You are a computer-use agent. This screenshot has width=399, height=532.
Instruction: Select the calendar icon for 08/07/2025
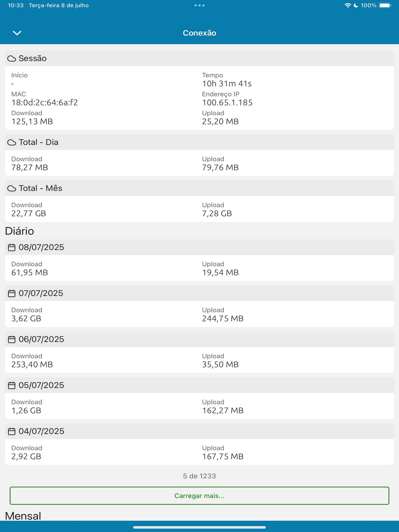click(11, 248)
